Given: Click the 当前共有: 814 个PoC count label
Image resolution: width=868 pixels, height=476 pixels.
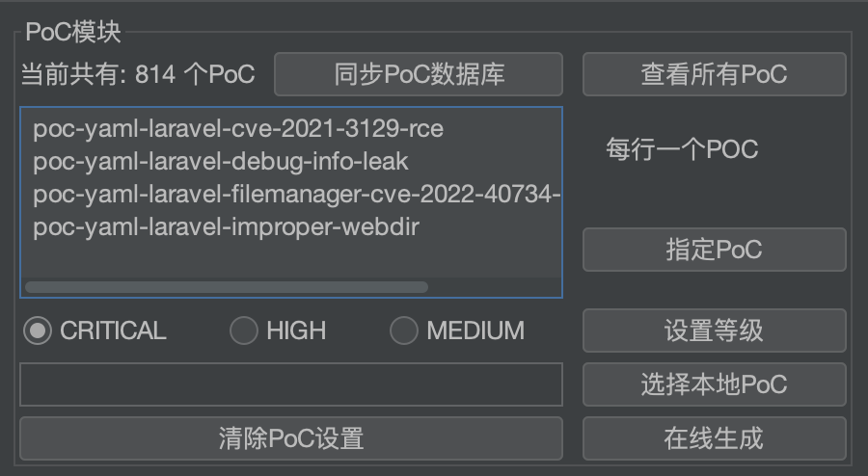Looking at the screenshot, I should coord(138,74).
